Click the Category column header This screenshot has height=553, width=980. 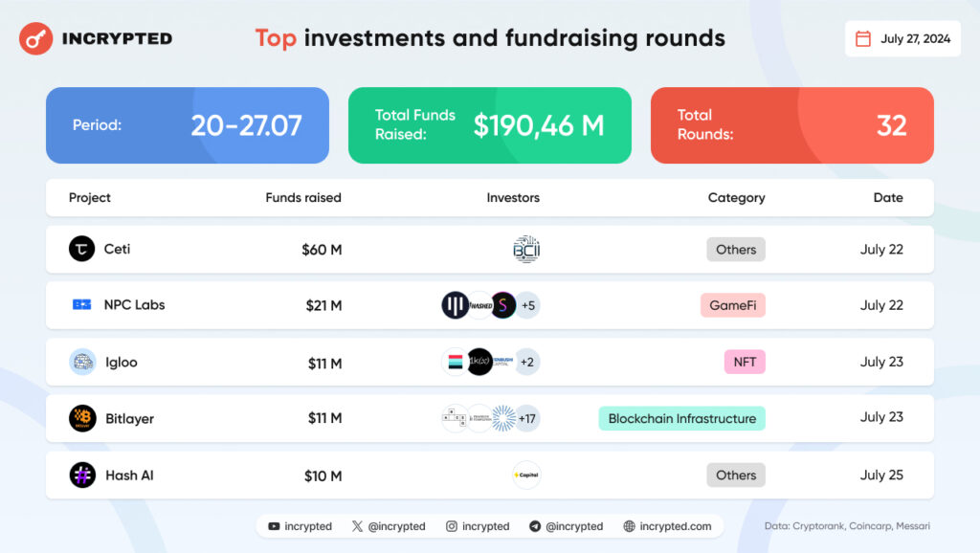coord(736,198)
